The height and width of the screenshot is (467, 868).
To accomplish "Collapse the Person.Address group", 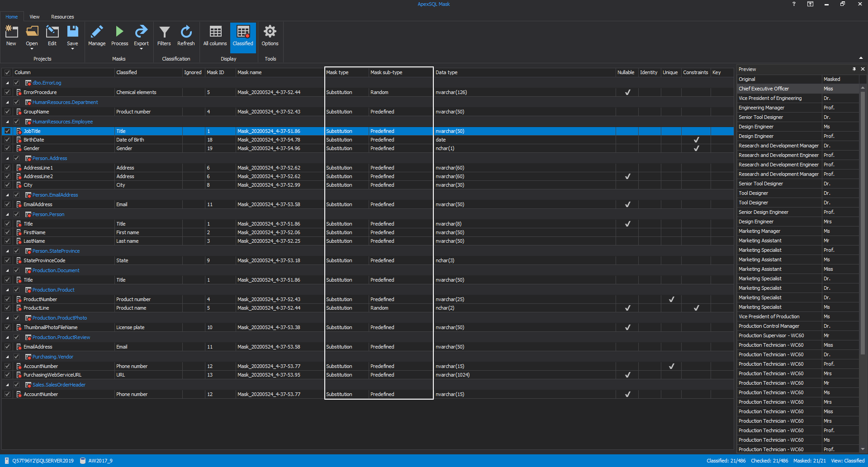I will (x=7, y=158).
